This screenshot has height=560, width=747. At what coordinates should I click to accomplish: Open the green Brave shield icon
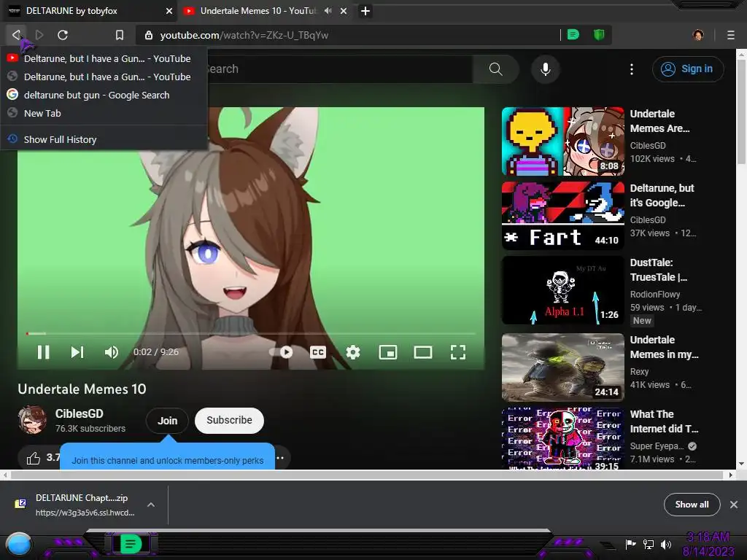point(599,35)
